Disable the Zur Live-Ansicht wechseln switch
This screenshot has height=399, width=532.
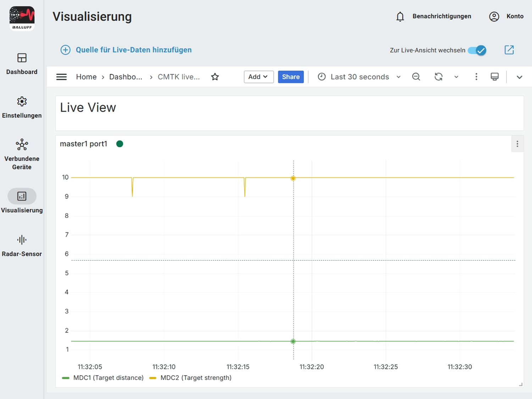[477, 50]
